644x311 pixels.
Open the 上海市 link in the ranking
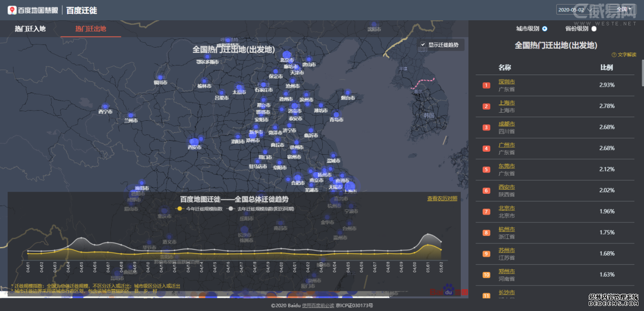506,103
